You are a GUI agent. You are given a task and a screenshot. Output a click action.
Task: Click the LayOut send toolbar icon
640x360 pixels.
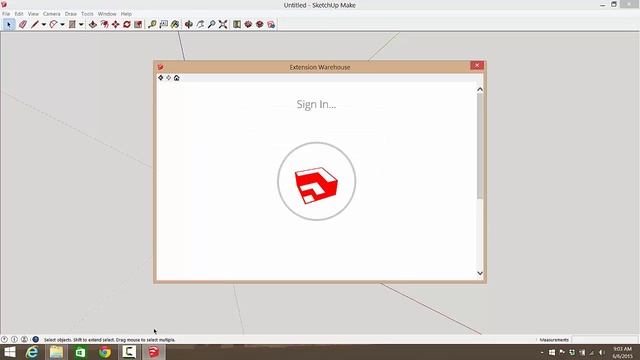click(271, 24)
